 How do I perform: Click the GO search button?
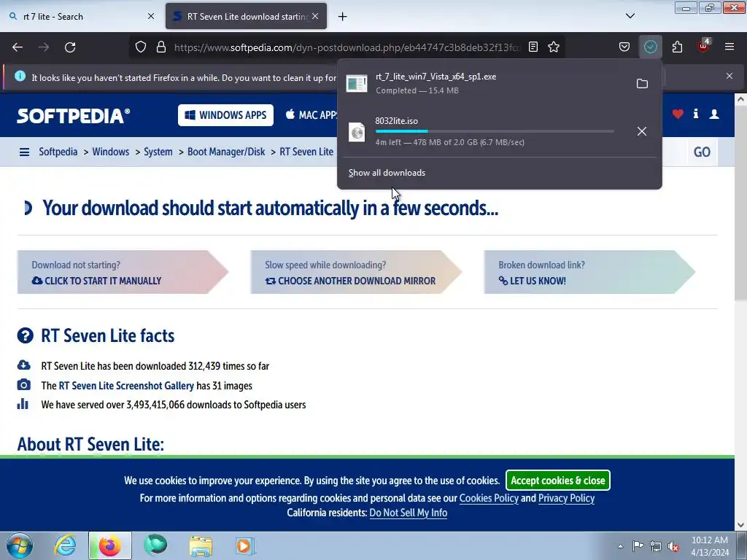pos(702,152)
